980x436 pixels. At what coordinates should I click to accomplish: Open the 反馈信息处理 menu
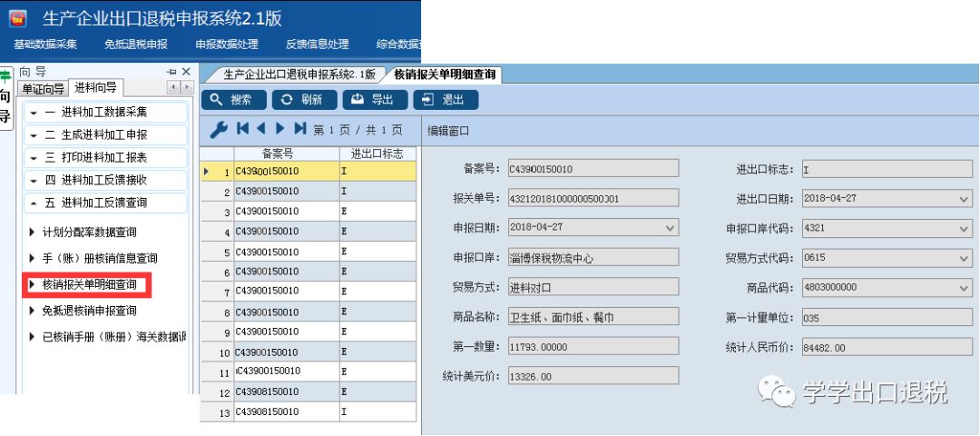(318, 45)
